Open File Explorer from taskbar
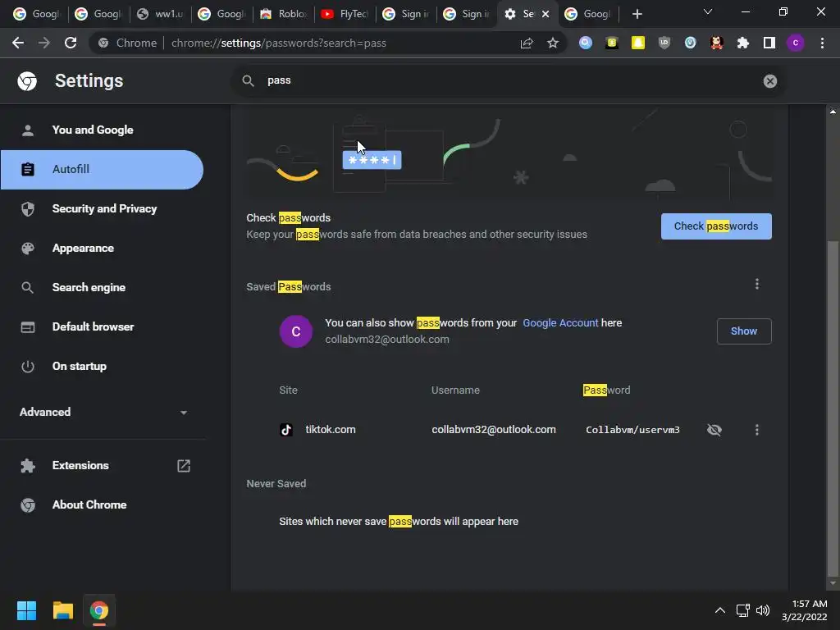The height and width of the screenshot is (630, 840). [62, 610]
